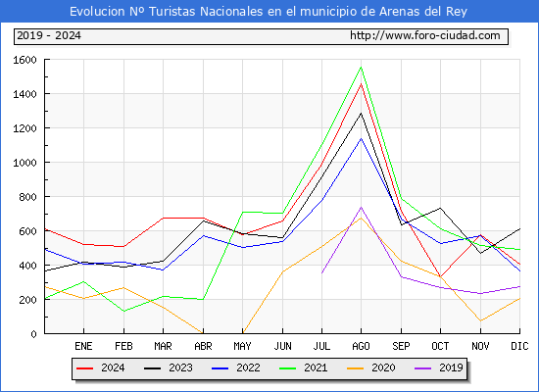The image size is (539, 392).
Task: Click the purple 2019 peak at AGO
Action: 361,207
